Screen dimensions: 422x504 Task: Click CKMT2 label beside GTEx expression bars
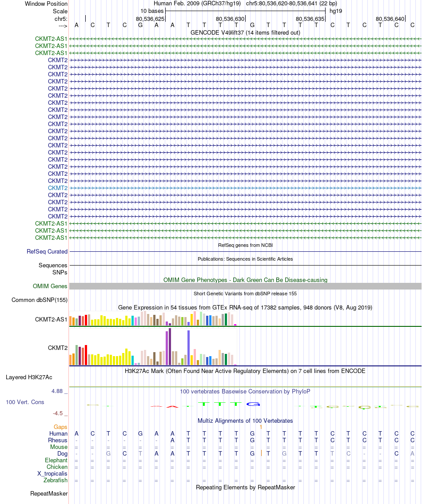coord(58,348)
